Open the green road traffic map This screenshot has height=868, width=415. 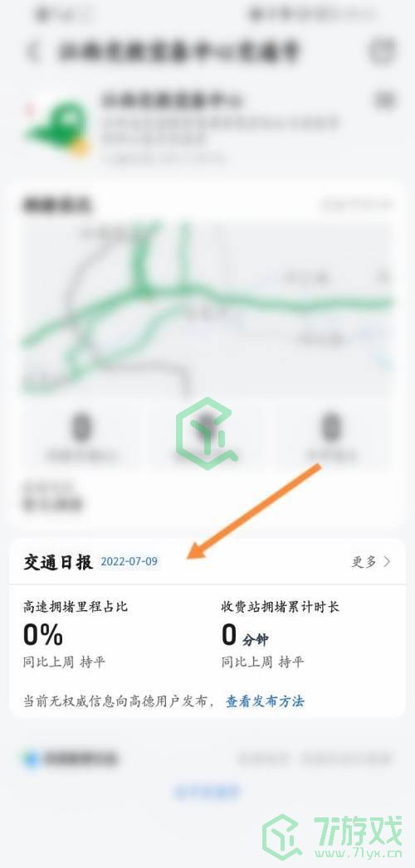207,308
